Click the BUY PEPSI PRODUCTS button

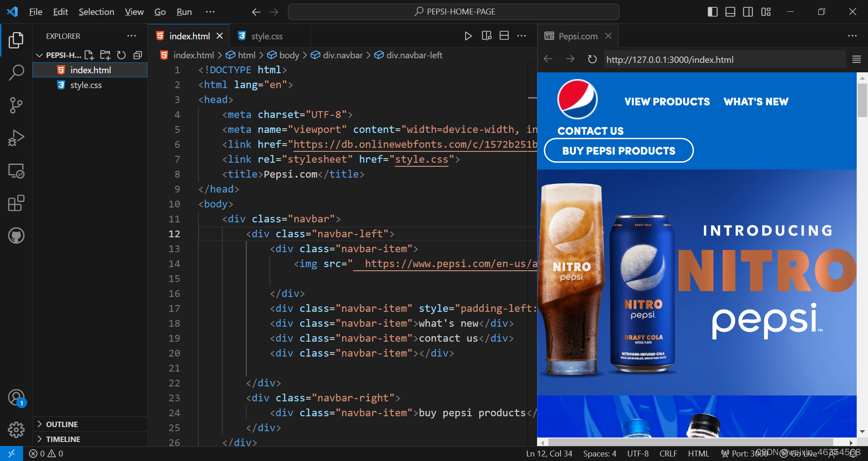[x=618, y=151]
